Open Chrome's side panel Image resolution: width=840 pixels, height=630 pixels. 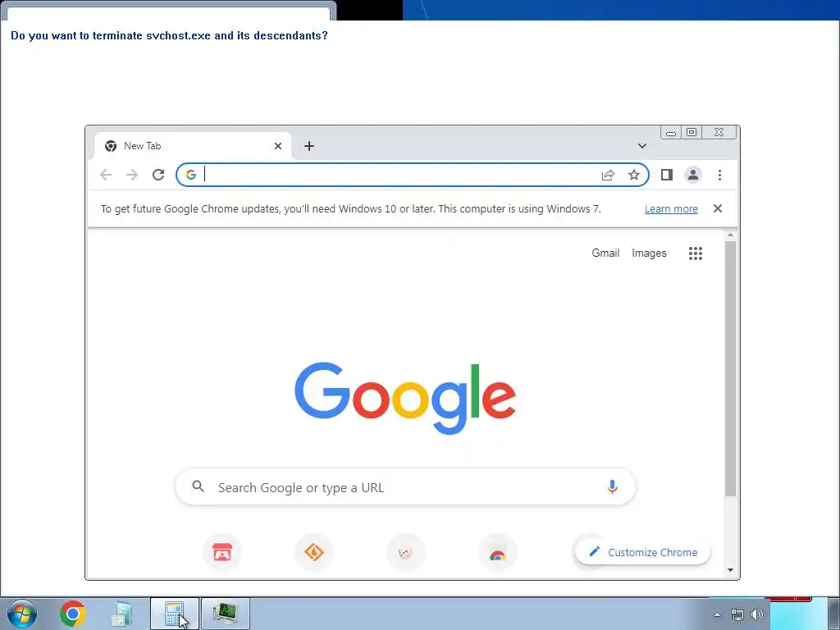[x=666, y=175]
